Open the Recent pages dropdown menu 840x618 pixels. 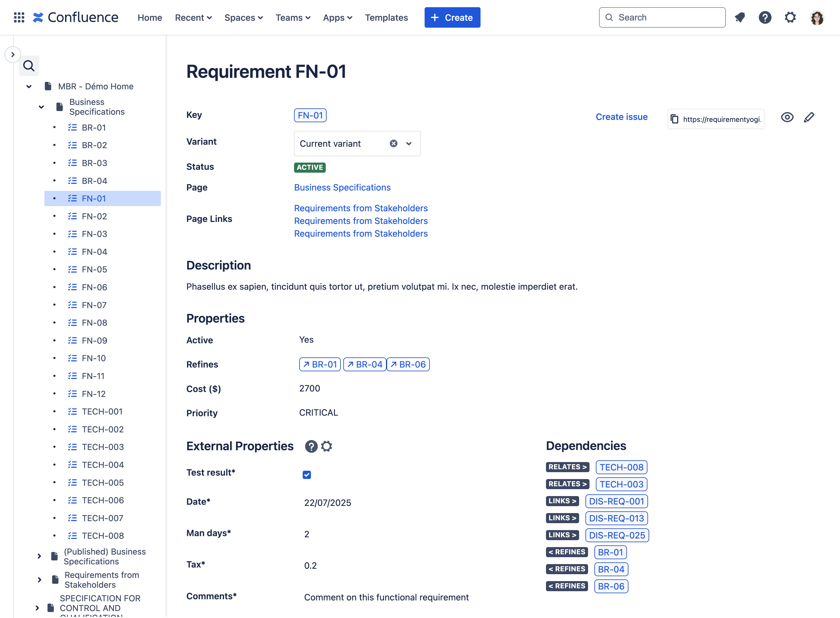(193, 18)
